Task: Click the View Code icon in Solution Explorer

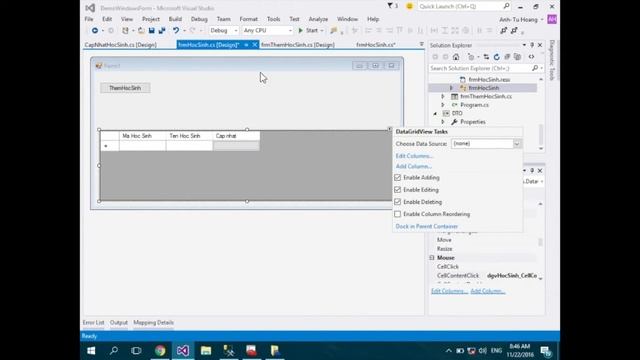Action: click(531, 57)
